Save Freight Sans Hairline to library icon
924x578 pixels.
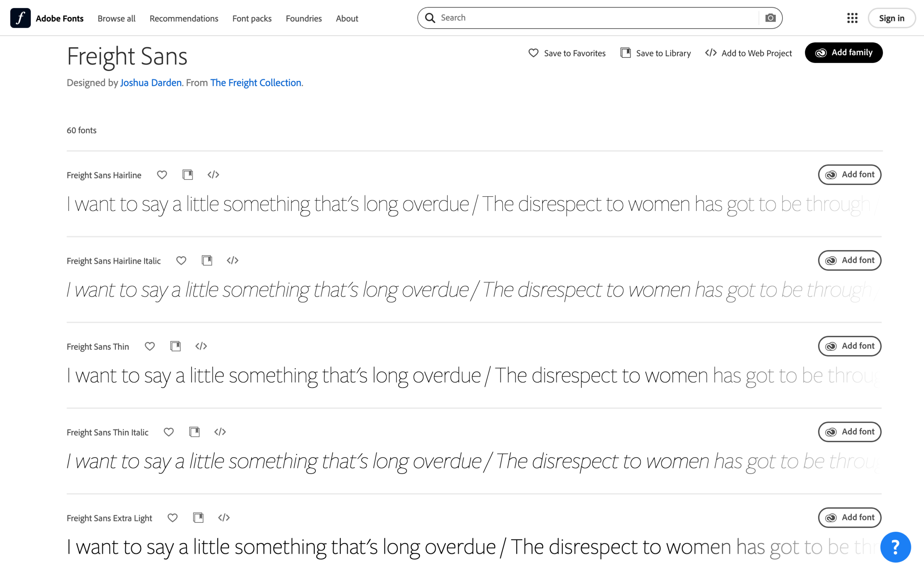point(187,175)
